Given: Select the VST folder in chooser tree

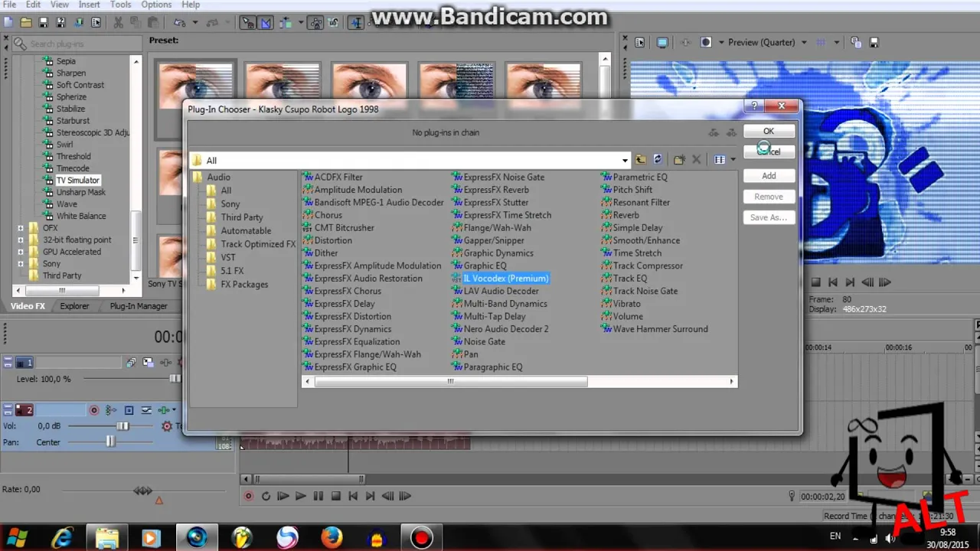Looking at the screenshot, I should (228, 257).
